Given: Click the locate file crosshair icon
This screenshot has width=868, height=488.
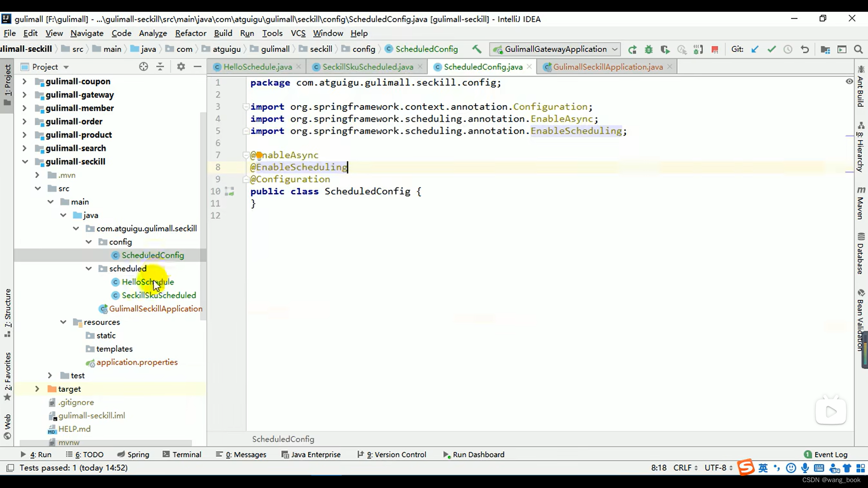Looking at the screenshot, I should (143, 67).
